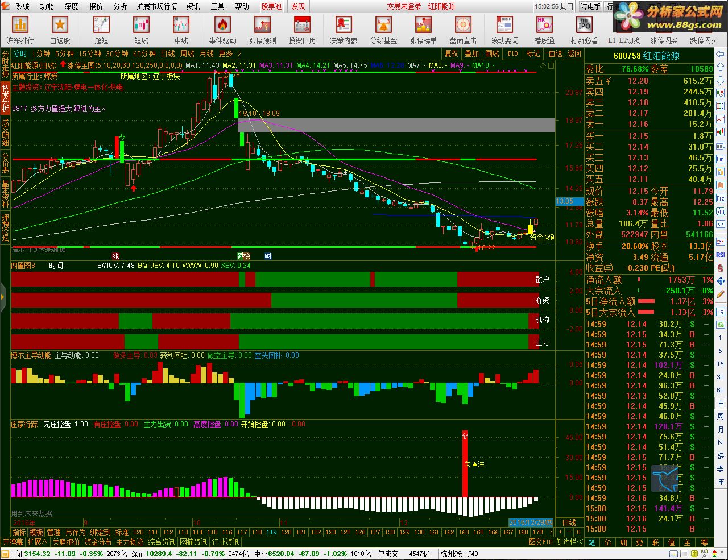
Task: Open the 资金分布 bottom tab
Action: 98,542
